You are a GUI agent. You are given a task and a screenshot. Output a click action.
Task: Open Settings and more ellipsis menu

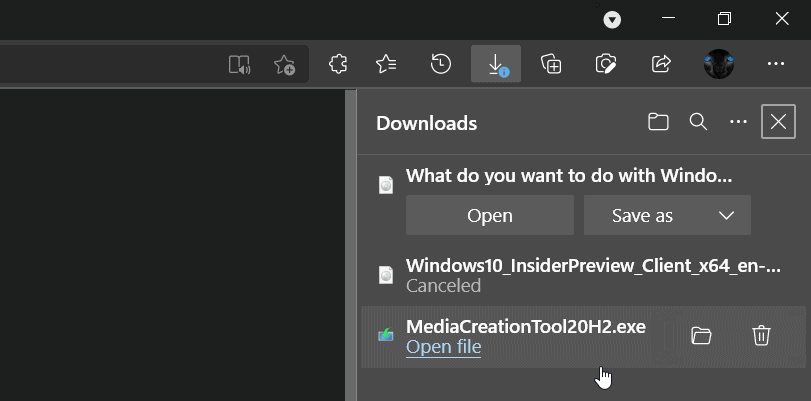click(x=776, y=64)
